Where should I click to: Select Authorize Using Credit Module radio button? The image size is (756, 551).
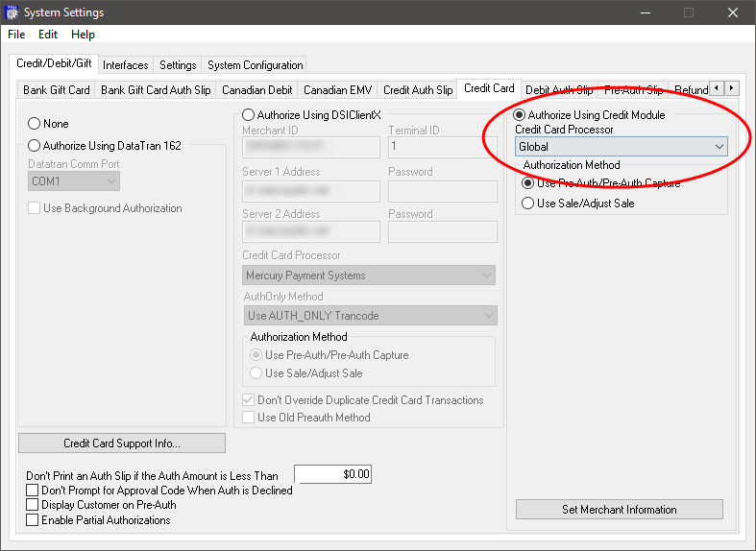520,115
